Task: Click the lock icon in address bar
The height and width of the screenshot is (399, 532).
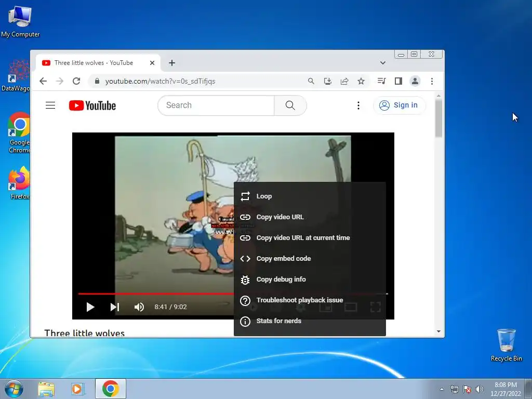Action: 97,81
